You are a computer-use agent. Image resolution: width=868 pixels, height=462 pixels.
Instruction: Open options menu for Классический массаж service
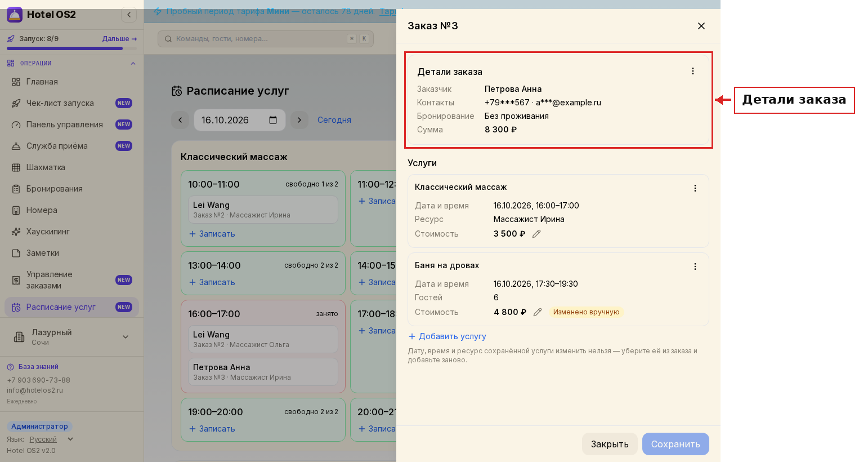[x=695, y=188]
